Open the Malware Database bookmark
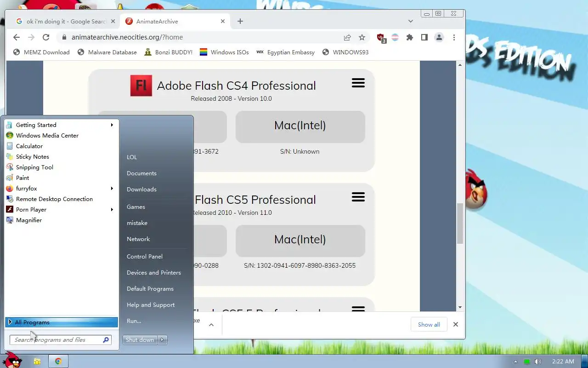Viewport: 588px width, 368px height. [x=107, y=52]
